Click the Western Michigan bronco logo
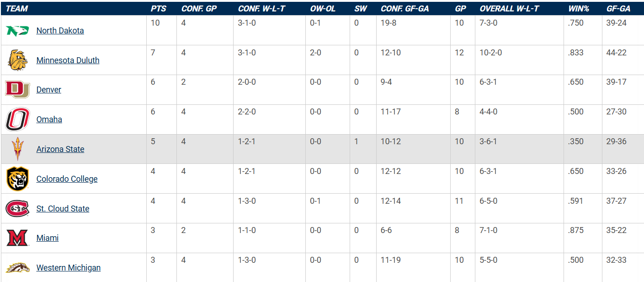Image resolution: width=644 pixels, height=282 pixels. (x=17, y=268)
